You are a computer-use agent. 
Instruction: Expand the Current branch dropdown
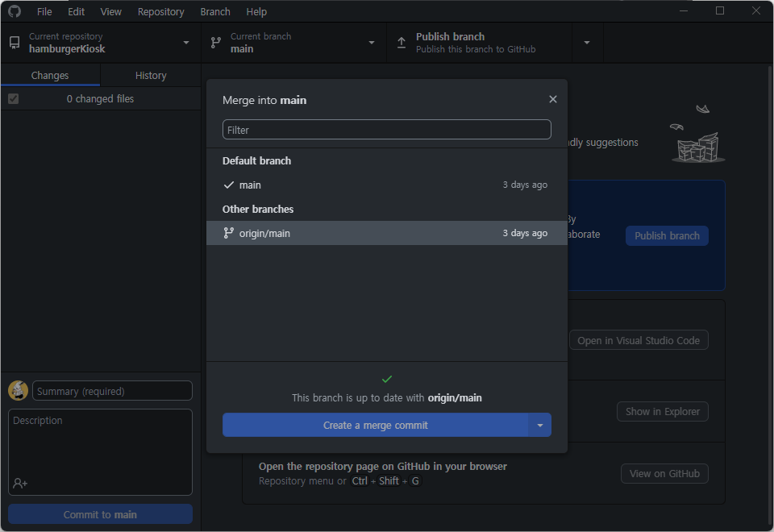372,43
